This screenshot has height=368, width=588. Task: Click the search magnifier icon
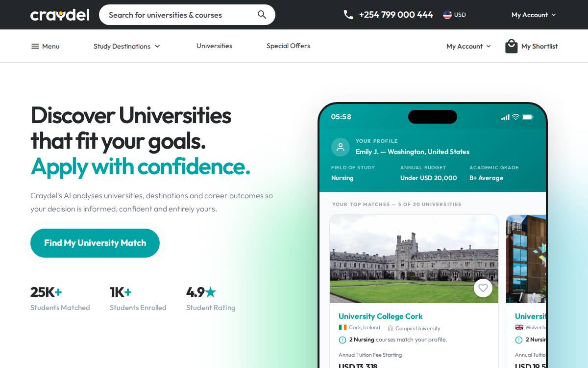pos(262,15)
